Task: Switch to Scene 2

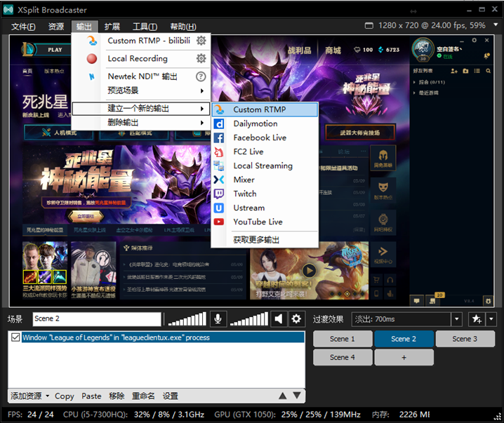Action: click(404, 339)
